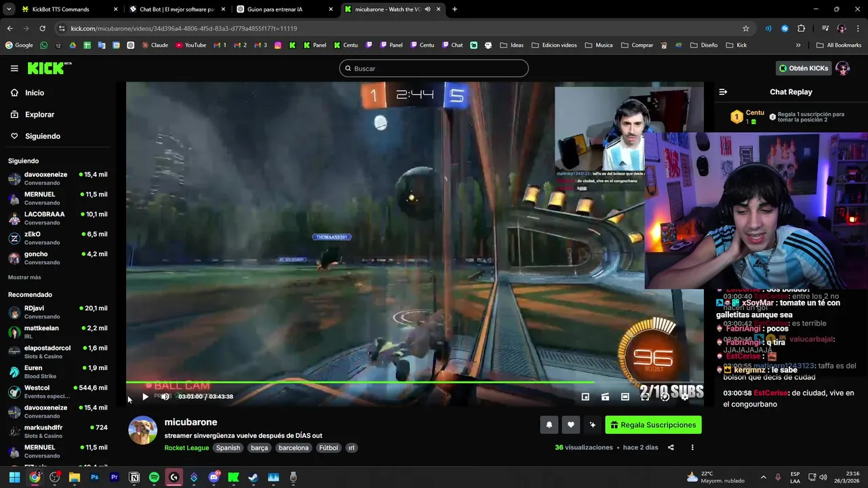The width and height of the screenshot is (868, 488).
Task: Open a new browser tab
Action: point(454,9)
